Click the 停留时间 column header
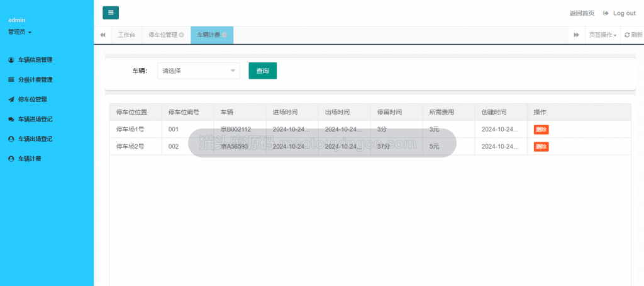Viewport: 644px width, 286px height. click(396, 112)
